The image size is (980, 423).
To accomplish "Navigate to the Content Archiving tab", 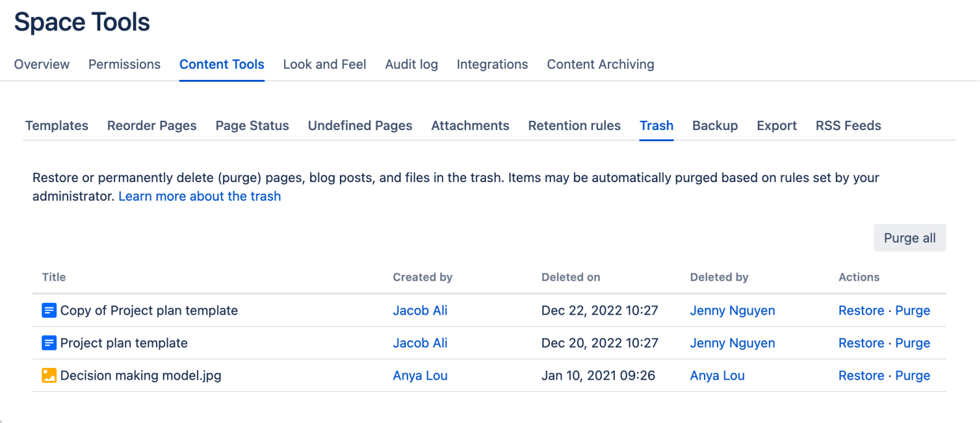I will [x=600, y=64].
